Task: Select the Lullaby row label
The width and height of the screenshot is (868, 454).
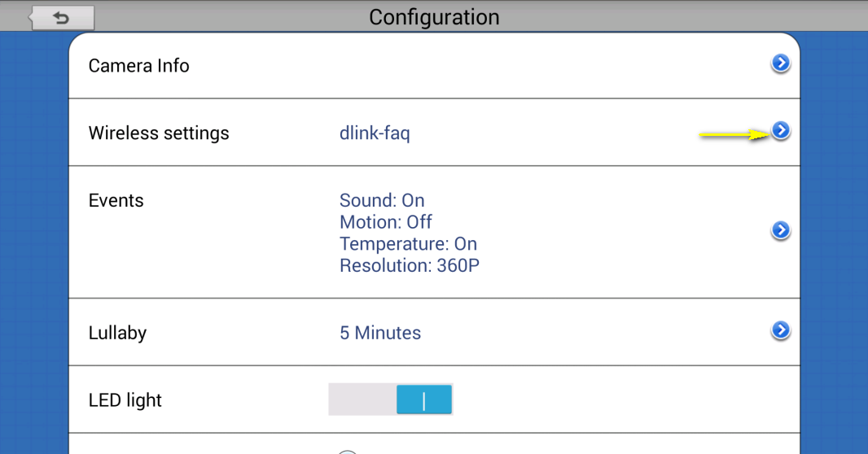Action: (x=117, y=333)
